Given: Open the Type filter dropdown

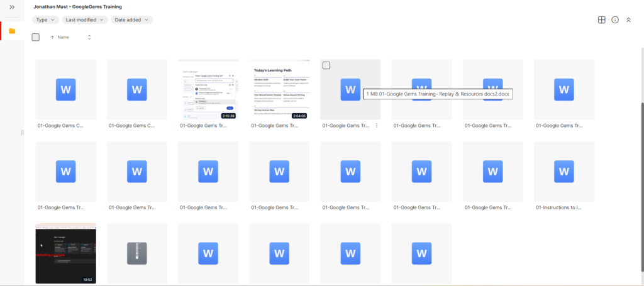Looking at the screenshot, I should click(45, 19).
